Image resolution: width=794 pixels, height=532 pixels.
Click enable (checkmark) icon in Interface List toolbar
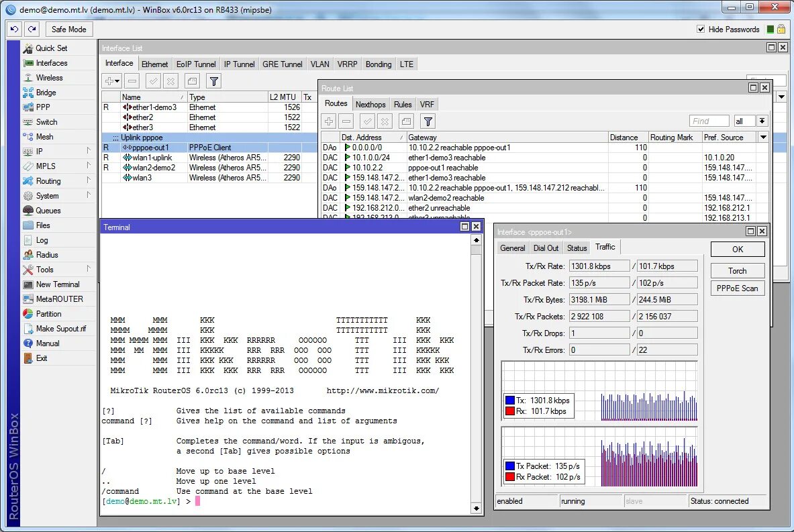(154, 81)
